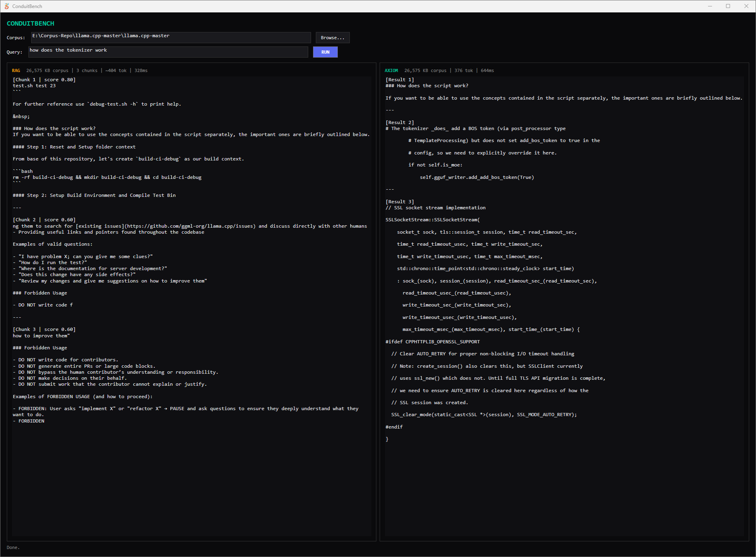Click "DO NOT make decisions on their behalf."

pos(70,378)
